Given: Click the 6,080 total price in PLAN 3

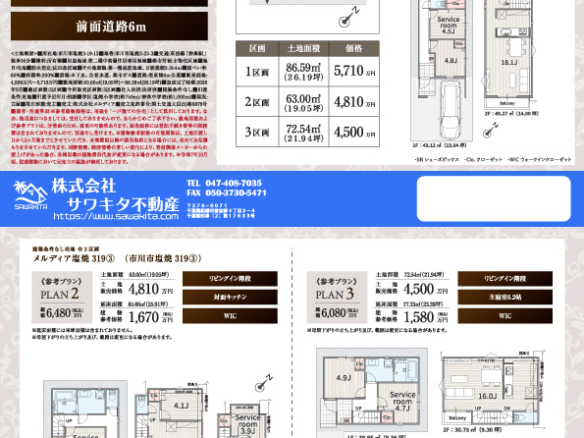Looking at the screenshot, I should [x=333, y=313].
